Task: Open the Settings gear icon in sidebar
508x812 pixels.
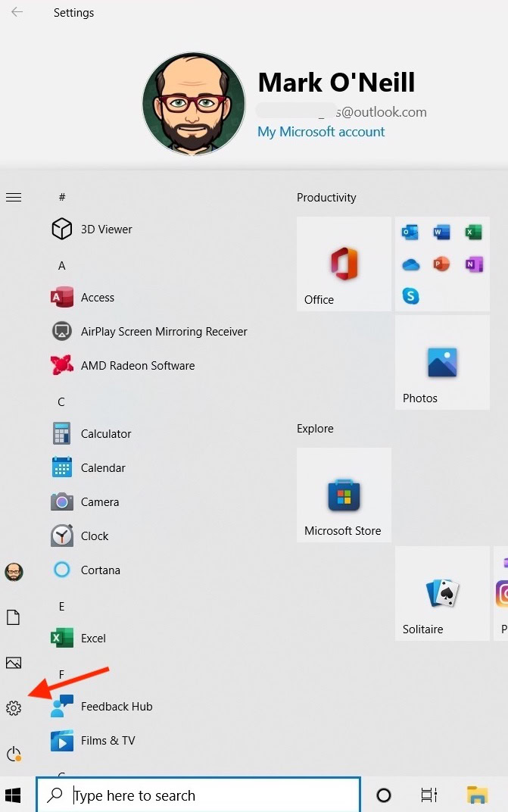Action: pyautogui.click(x=14, y=708)
